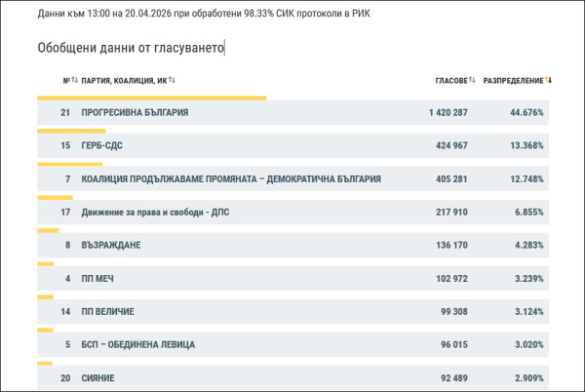
Task: Select the ПП ВЕЛИЧИЕ row
Action: [107, 311]
